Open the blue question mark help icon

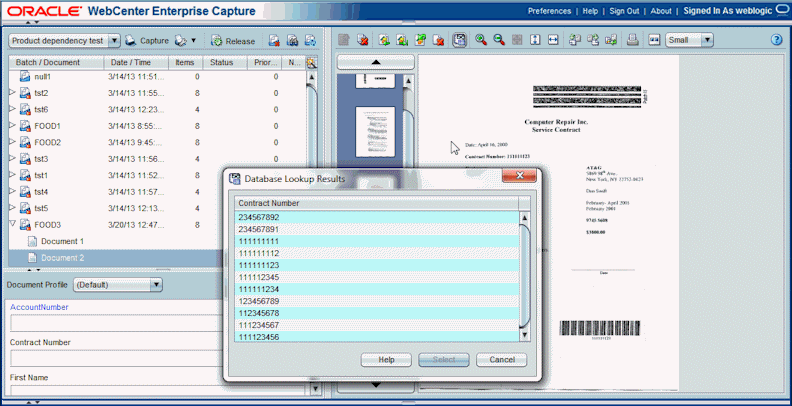coord(777,40)
